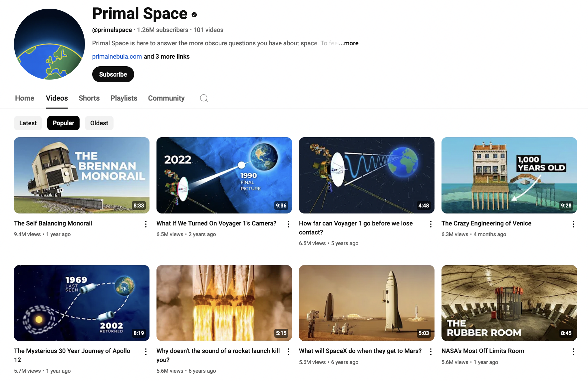This screenshot has height=381, width=588.
Task: Select the Videos tab
Action: click(x=57, y=98)
